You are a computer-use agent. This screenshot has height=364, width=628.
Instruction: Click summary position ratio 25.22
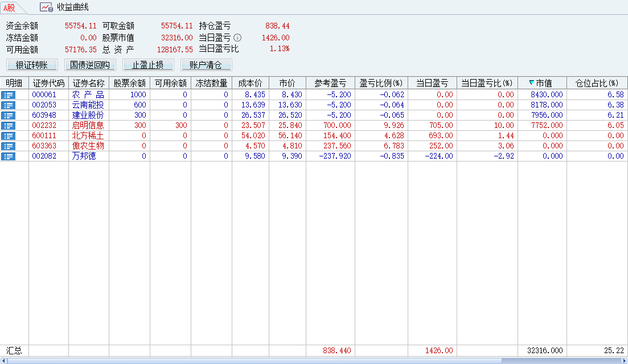[614, 351]
